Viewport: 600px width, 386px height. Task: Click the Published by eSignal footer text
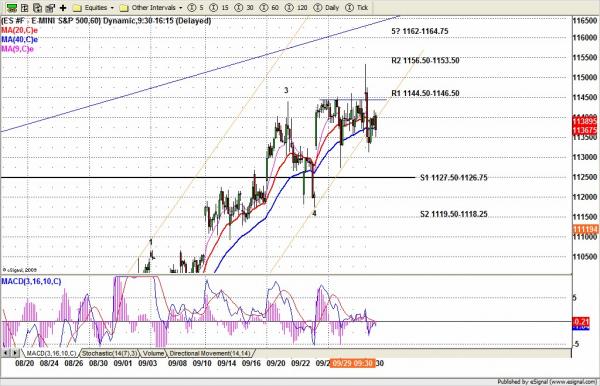pos(547,381)
